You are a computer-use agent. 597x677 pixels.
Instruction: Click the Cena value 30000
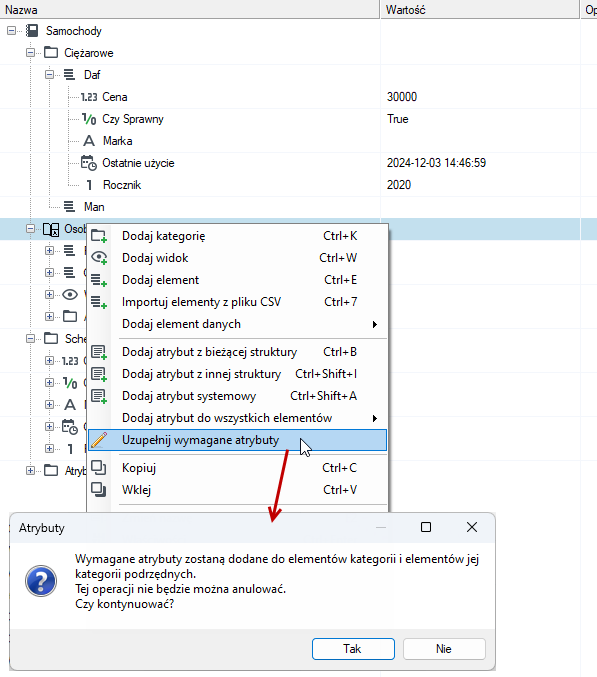[x=402, y=97]
